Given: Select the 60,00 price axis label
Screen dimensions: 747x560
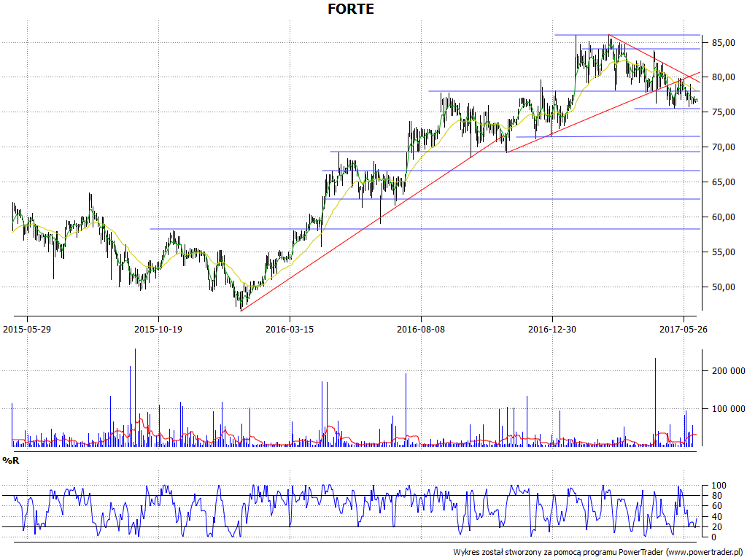Looking at the screenshot, I should (x=723, y=217).
